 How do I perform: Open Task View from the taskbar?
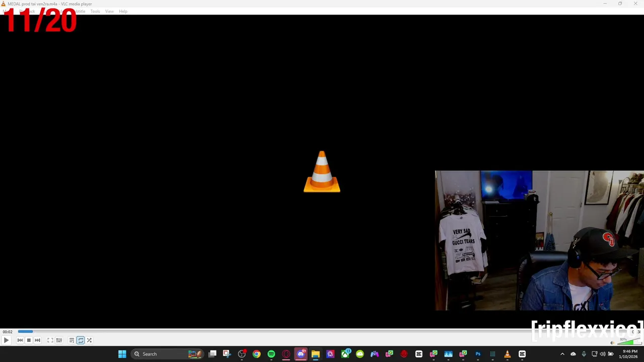212,354
